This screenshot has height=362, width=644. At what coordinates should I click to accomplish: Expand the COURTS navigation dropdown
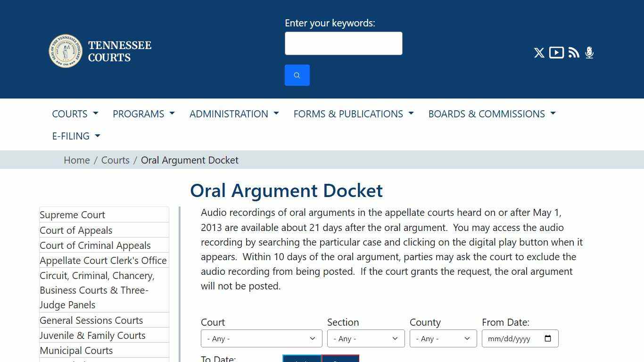[74, 114]
